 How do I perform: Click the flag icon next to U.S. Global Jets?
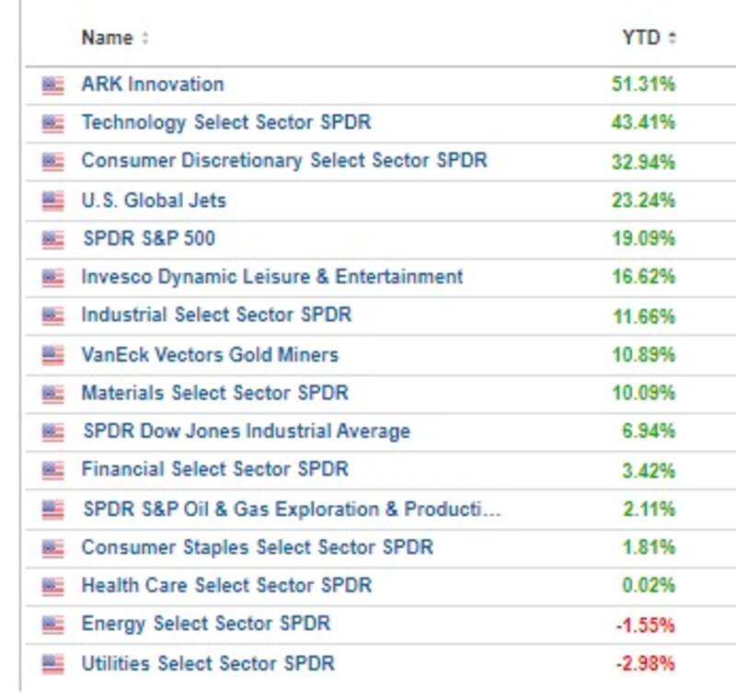53,201
